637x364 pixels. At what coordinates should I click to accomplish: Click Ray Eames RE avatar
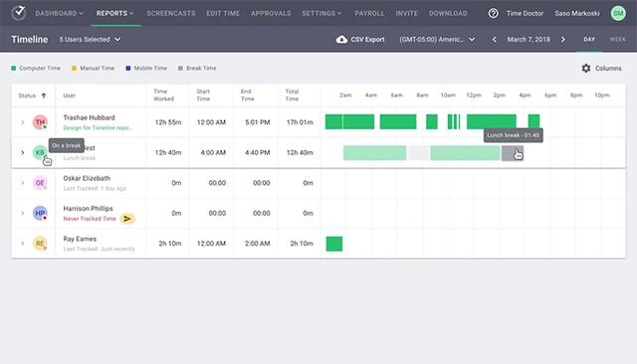(40, 244)
